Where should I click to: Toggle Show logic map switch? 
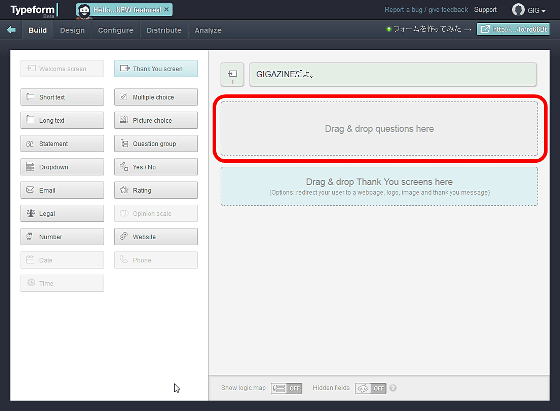(x=286, y=388)
